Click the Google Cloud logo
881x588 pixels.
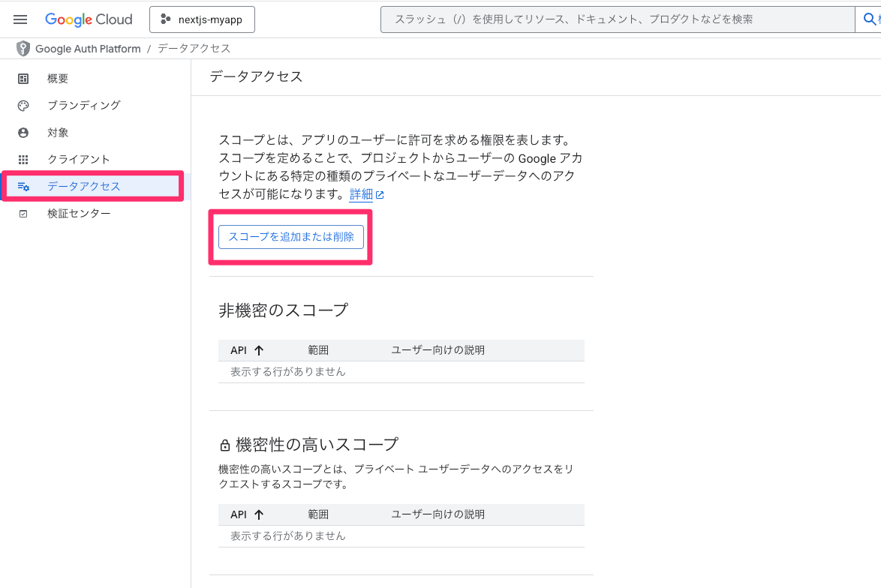click(89, 19)
